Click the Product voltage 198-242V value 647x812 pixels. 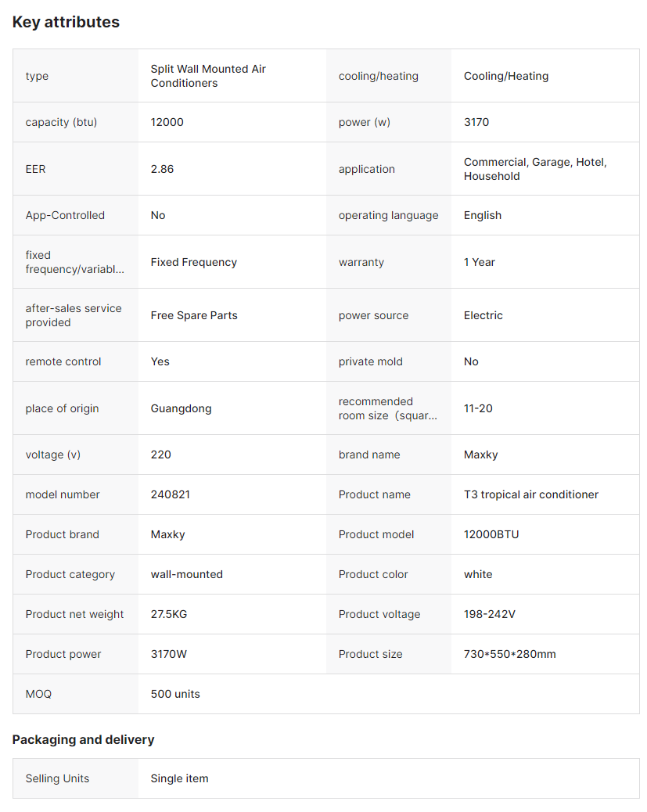tap(489, 614)
